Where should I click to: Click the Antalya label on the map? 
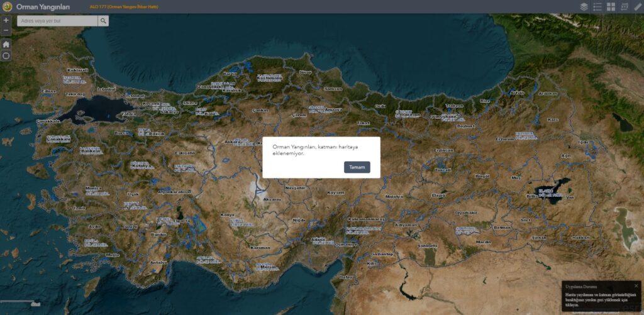158,262
